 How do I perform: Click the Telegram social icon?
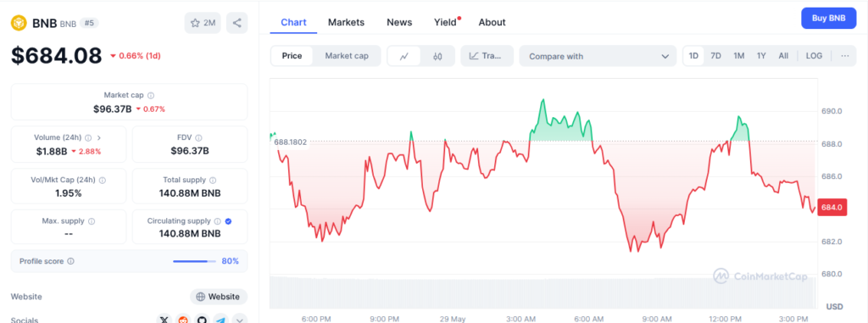[221, 320]
